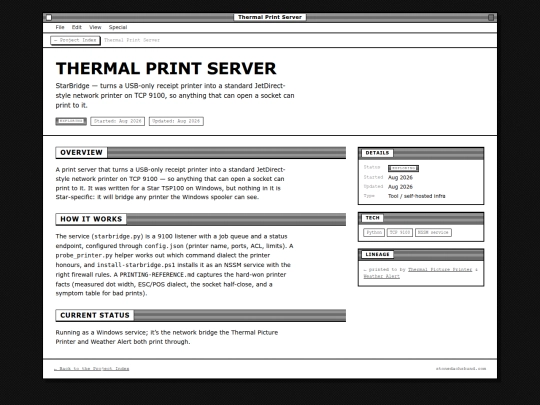Open the Thermal Picture Printer link
540x405 pixels.
click(x=440, y=269)
